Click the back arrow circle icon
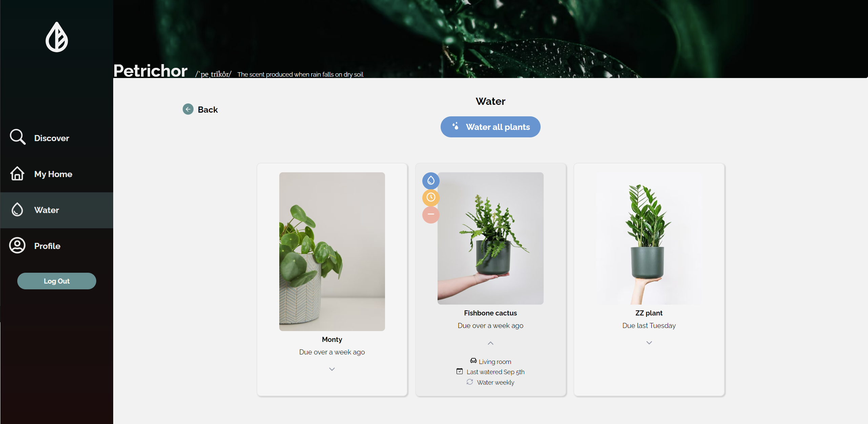Viewport: 868px width, 424px height. (x=188, y=109)
